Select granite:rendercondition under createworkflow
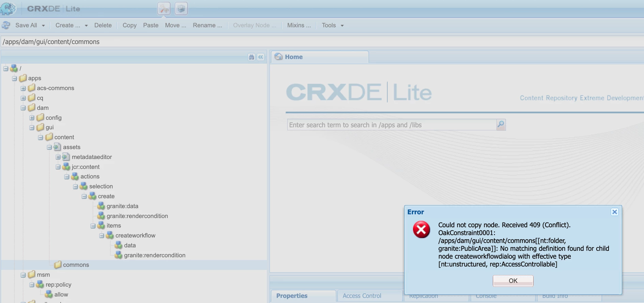Screen dimensions: 644x303 pos(155,255)
